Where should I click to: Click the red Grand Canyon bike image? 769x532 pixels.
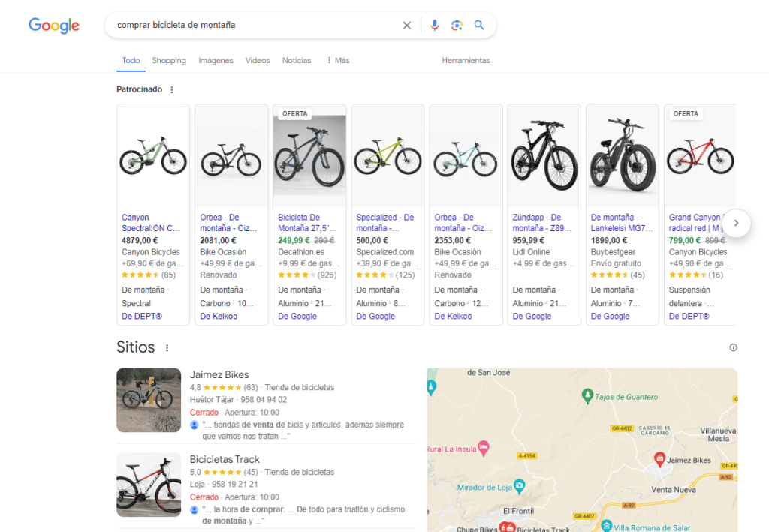[x=700, y=156]
